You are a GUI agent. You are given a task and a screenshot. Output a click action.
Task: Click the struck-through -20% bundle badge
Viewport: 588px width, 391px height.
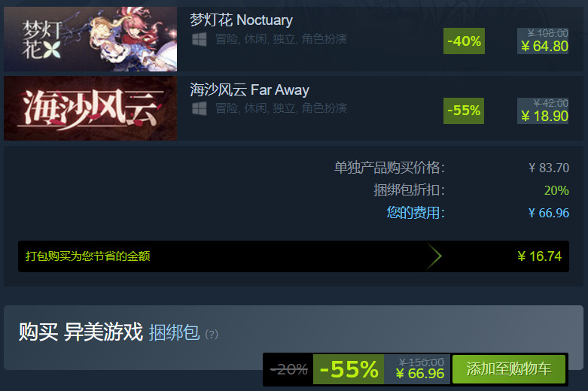point(289,370)
